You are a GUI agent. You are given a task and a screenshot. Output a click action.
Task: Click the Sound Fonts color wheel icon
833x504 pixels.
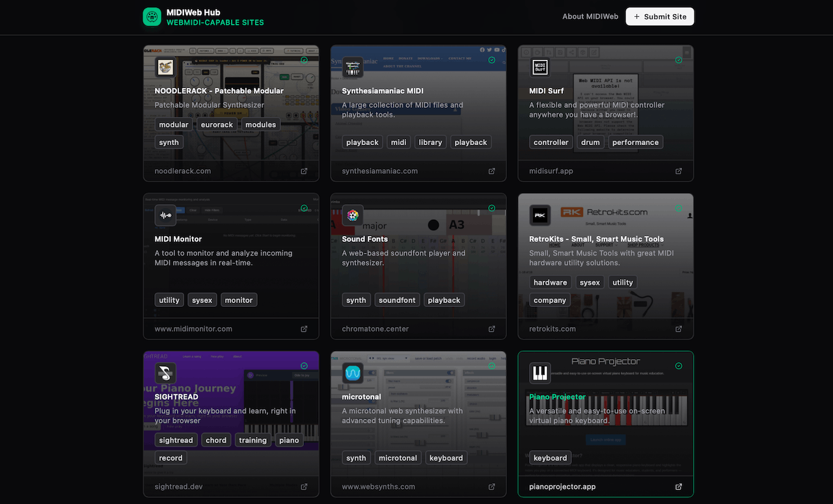(353, 215)
